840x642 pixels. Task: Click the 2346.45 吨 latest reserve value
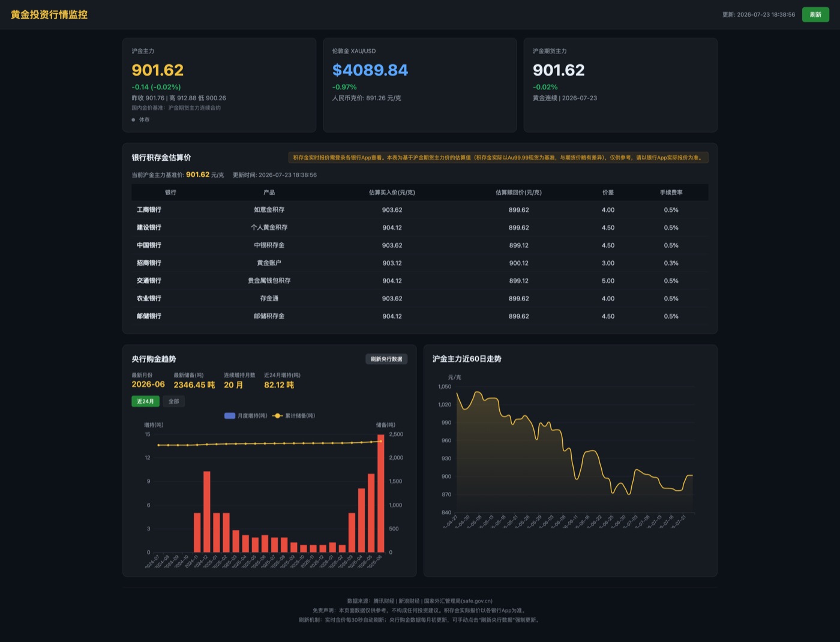coord(194,385)
